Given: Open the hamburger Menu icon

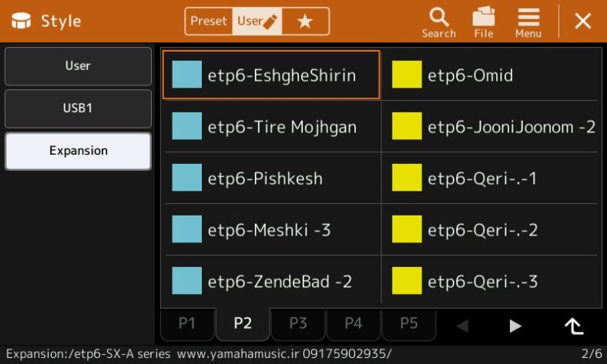Looking at the screenshot, I should (528, 22).
